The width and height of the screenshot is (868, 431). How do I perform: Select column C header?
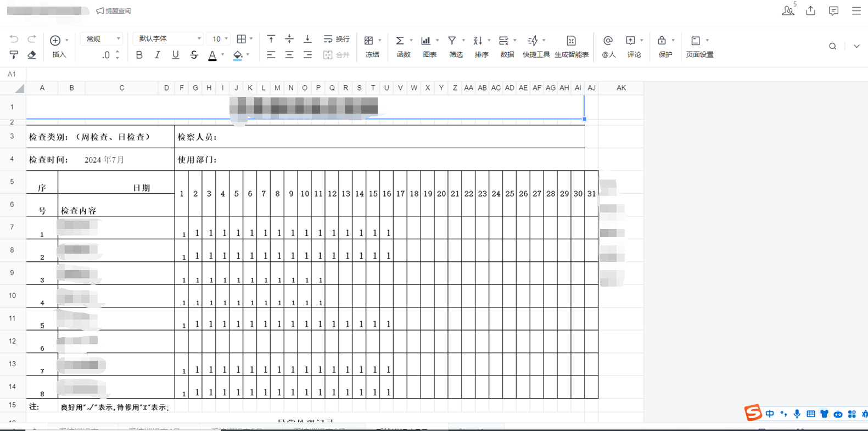122,88
